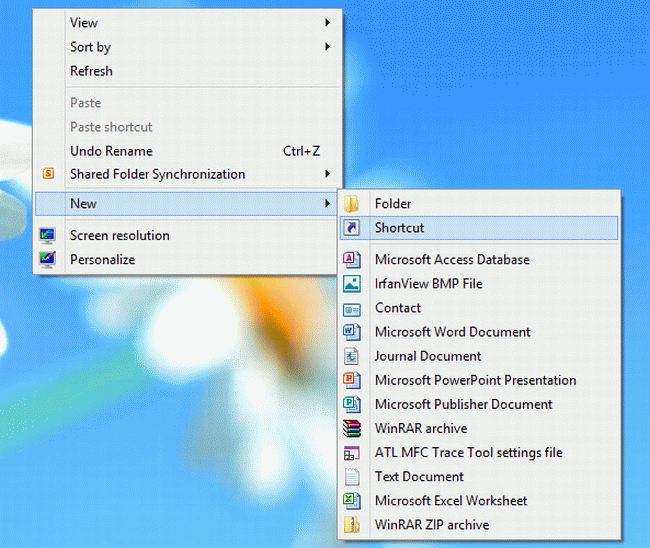Image resolution: width=650 pixels, height=548 pixels.
Task: Create a new Folder
Action: (479, 204)
